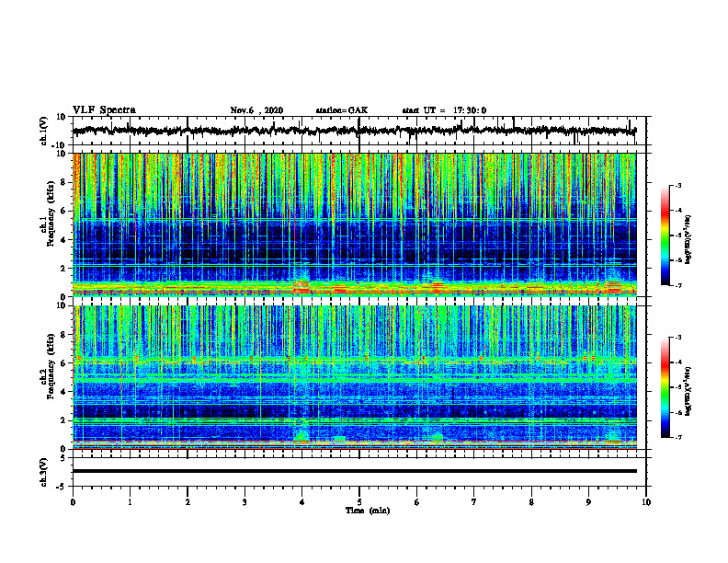
Task: Click time axis tick label "6"
Action: [x=417, y=502]
